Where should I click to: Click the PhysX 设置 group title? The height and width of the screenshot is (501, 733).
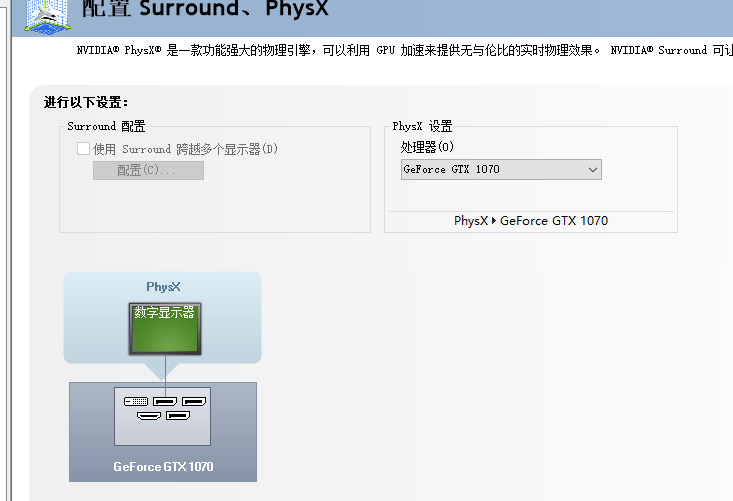point(422,126)
